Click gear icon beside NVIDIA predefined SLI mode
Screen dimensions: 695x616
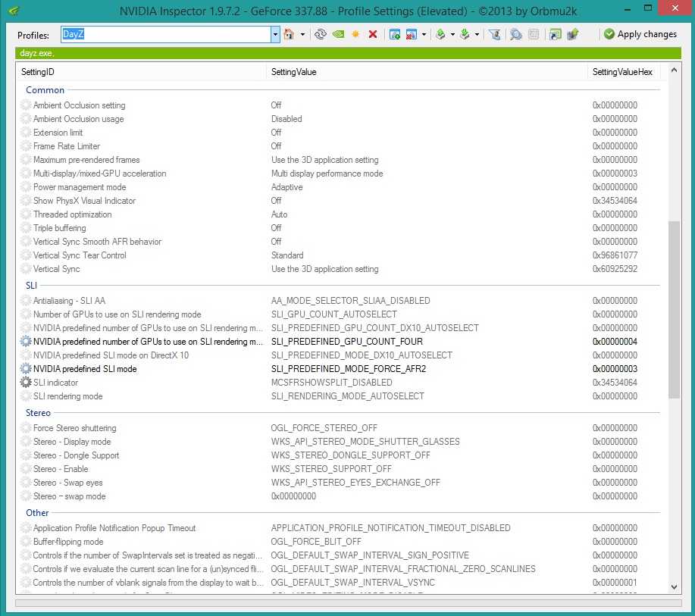[26, 369]
